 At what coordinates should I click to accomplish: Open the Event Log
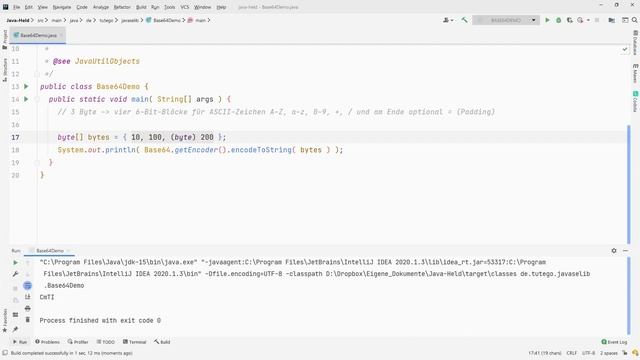(614, 342)
